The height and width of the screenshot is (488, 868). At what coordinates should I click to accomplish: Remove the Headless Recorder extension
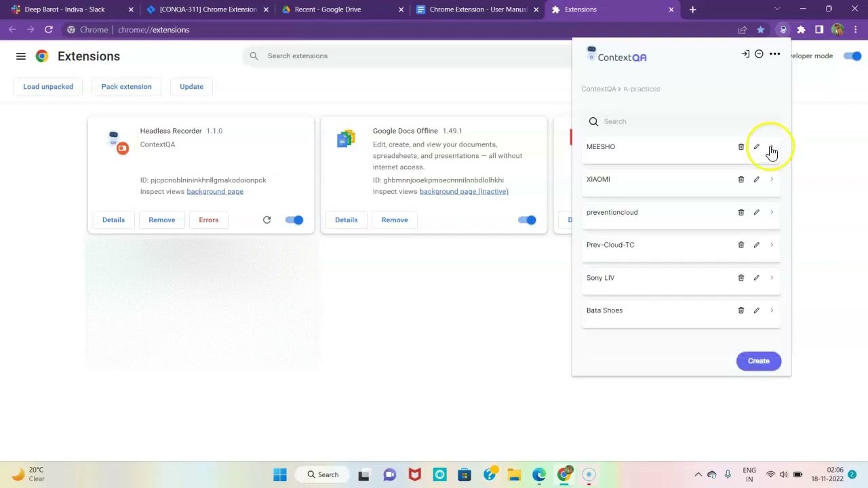(x=161, y=220)
